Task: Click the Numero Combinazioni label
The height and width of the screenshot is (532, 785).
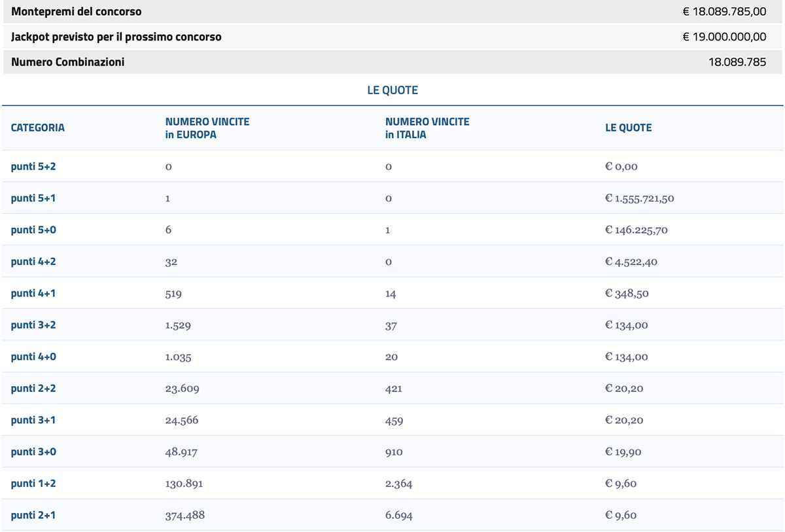Action: (x=68, y=62)
